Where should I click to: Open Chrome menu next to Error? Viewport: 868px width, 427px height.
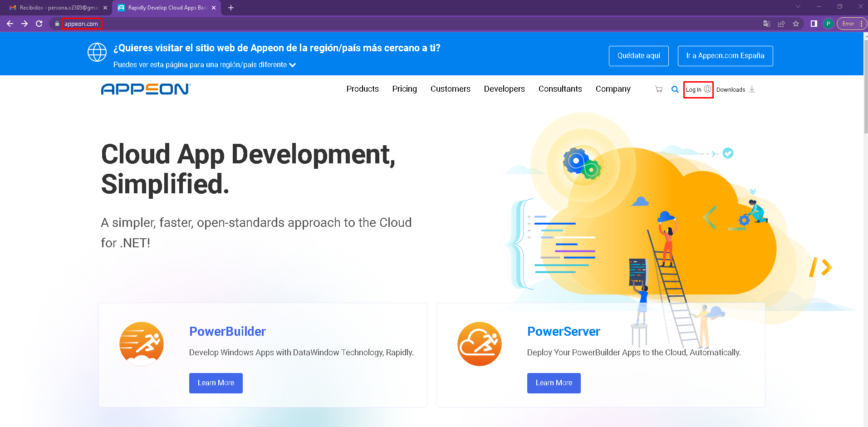861,24
